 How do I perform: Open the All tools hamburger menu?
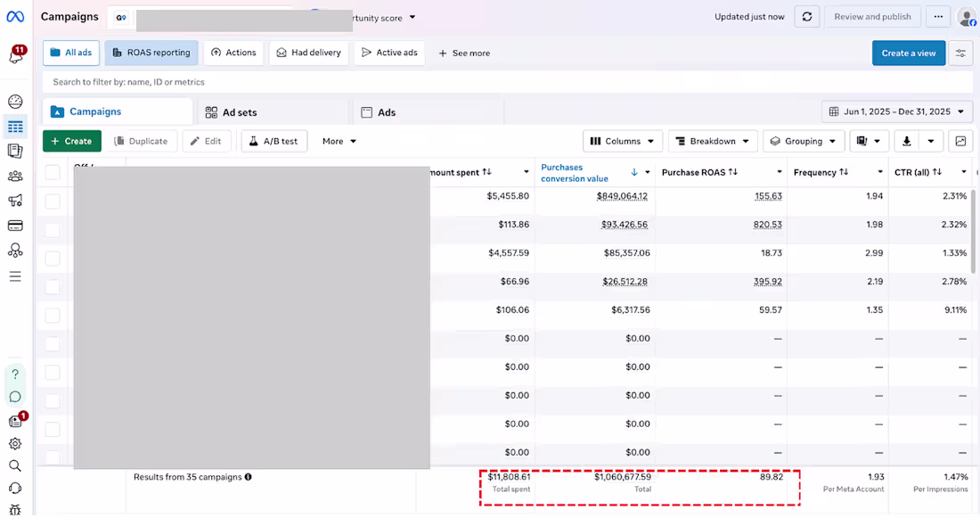[x=15, y=276]
